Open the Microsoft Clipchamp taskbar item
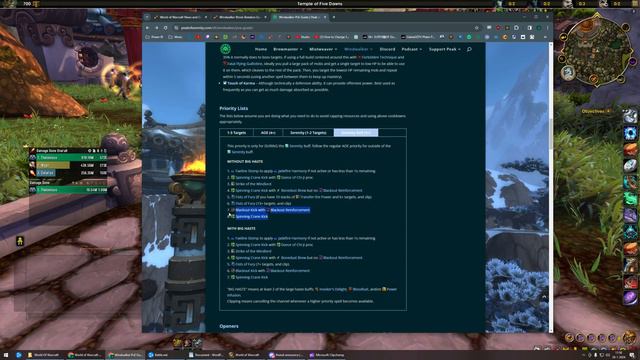 327,355
